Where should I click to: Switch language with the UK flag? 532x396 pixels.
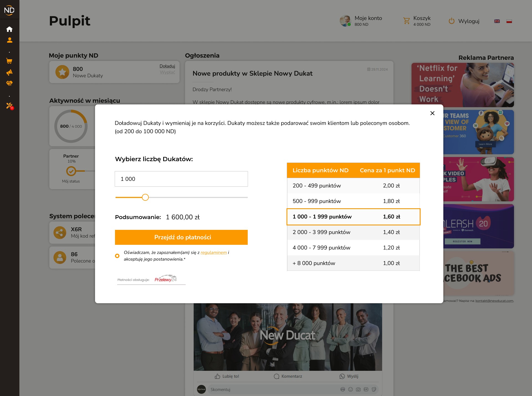tap(497, 21)
